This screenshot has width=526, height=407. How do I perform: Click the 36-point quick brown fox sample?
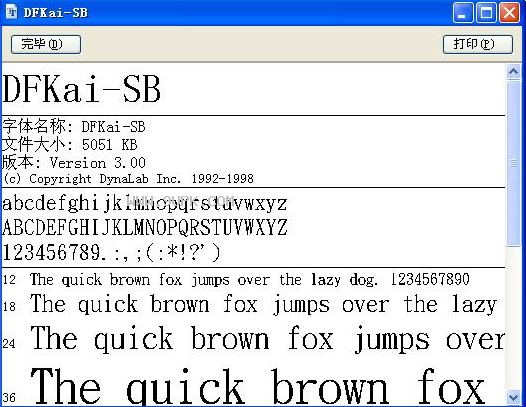tap(258, 386)
